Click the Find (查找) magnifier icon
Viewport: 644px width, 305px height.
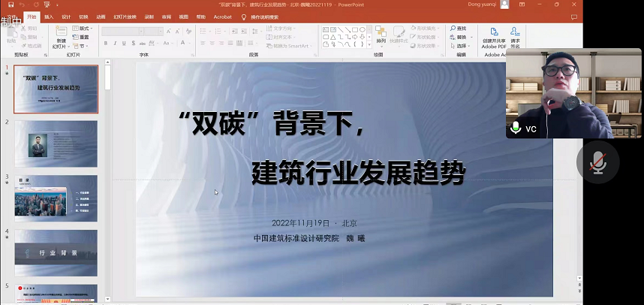[453, 29]
